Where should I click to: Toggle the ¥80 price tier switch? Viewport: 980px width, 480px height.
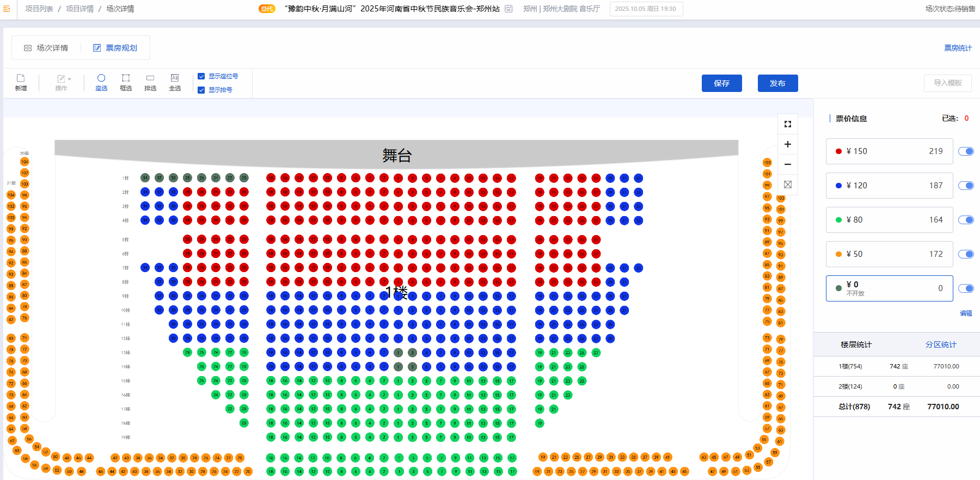pos(966,220)
